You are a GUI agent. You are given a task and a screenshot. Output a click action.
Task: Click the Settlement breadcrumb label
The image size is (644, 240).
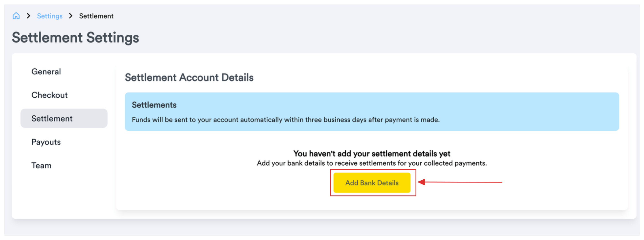click(96, 16)
